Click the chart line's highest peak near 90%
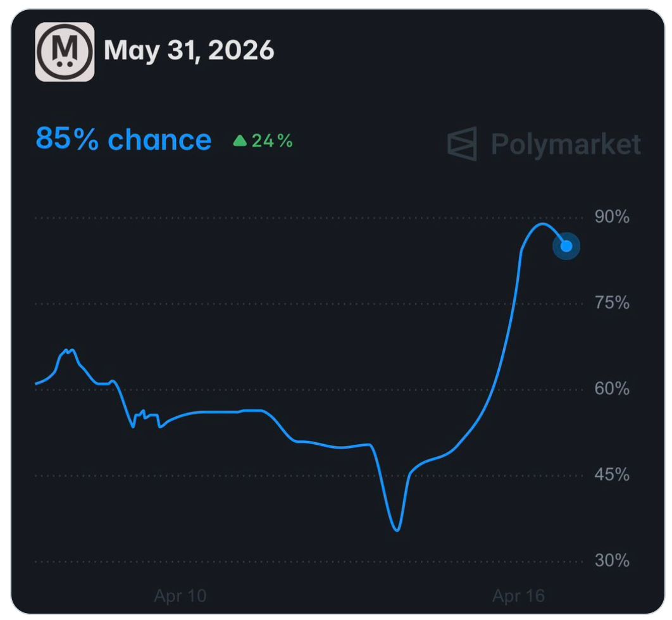 (x=542, y=224)
